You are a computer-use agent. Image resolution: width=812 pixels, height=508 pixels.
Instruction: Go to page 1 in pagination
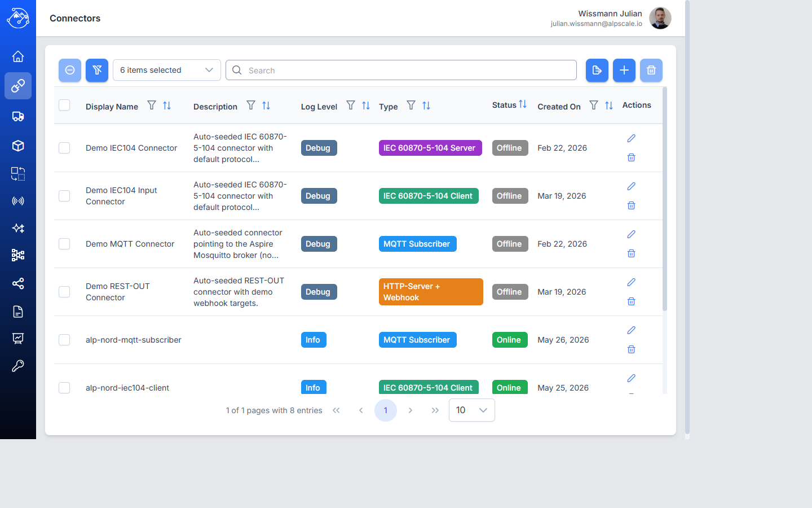point(386,410)
